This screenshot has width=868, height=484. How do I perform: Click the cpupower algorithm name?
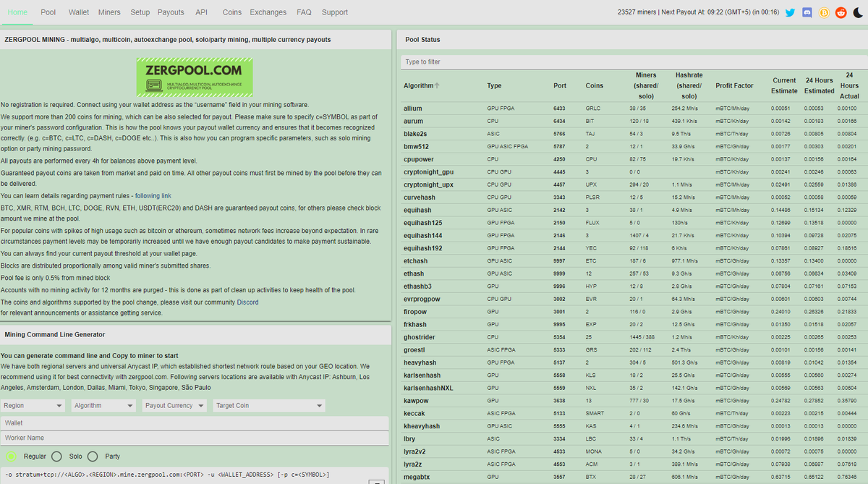(x=419, y=159)
